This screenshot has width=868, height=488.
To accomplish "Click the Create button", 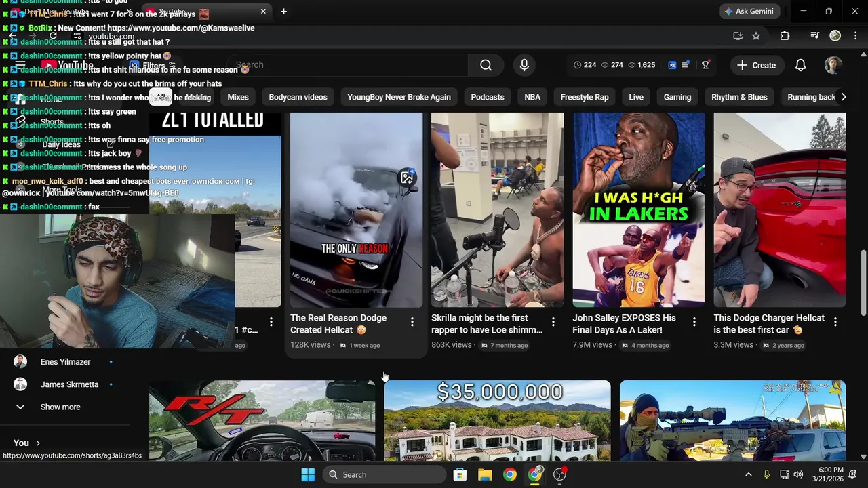I will (757, 65).
